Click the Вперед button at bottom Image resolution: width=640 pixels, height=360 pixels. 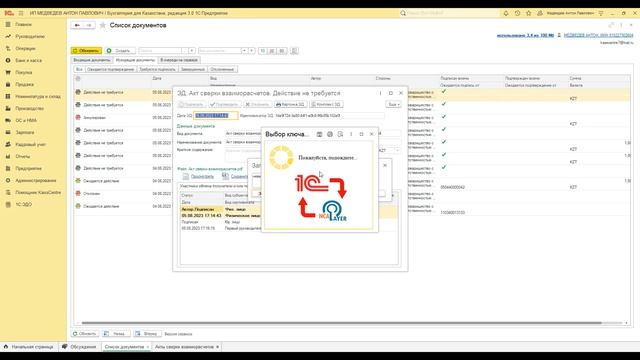[147, 334]
